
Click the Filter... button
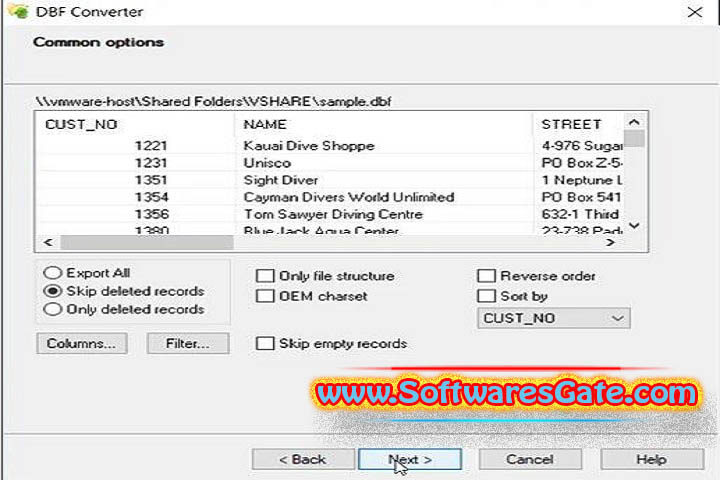pos(188,344)
